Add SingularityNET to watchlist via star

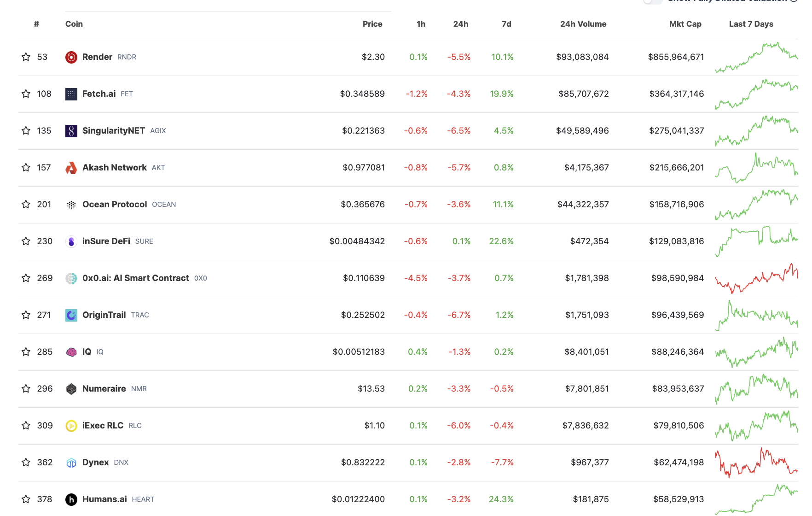pos(26,130)
